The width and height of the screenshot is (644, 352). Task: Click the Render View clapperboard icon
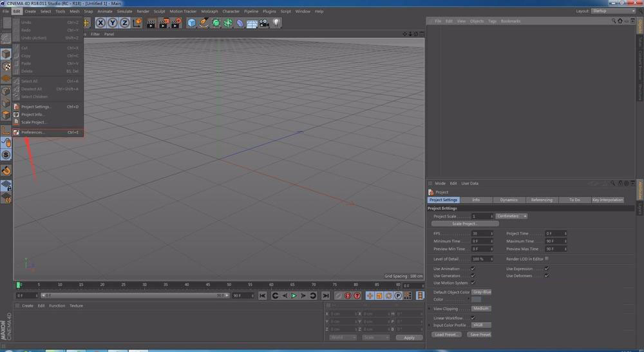[x=151, y=23]
